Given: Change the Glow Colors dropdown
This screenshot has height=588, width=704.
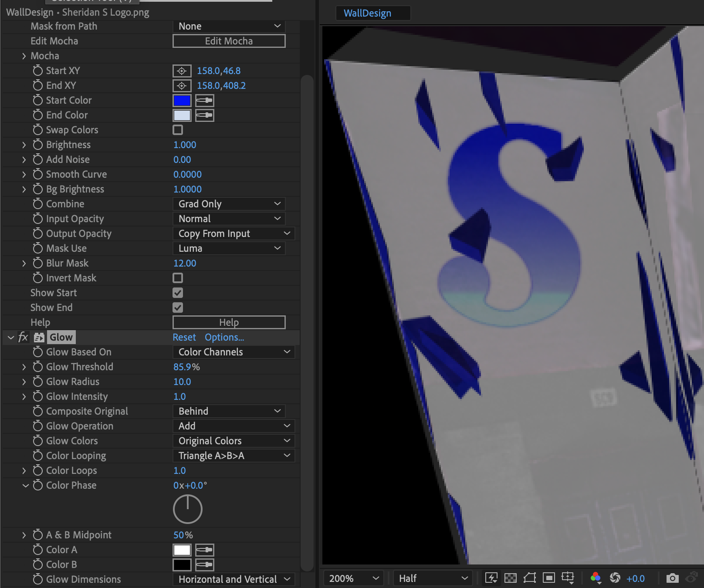Looking at the screenshot, I should coord(234,440).
